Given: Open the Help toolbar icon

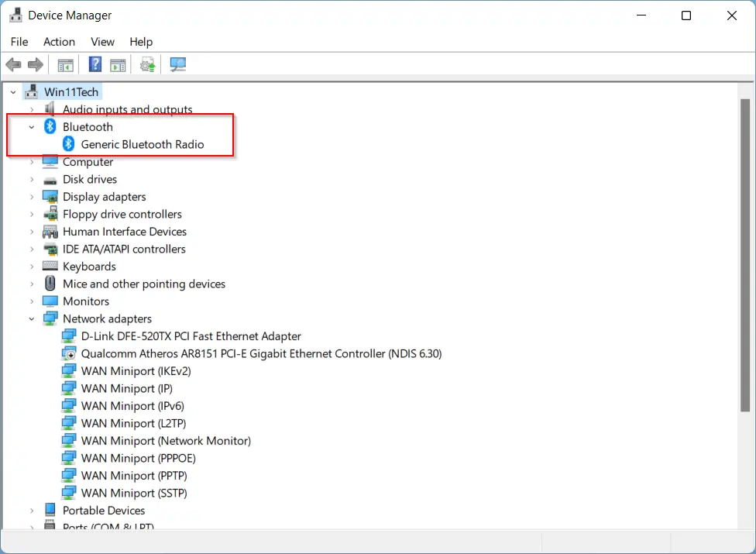Looking at the screenshot, I should [95, 64].
